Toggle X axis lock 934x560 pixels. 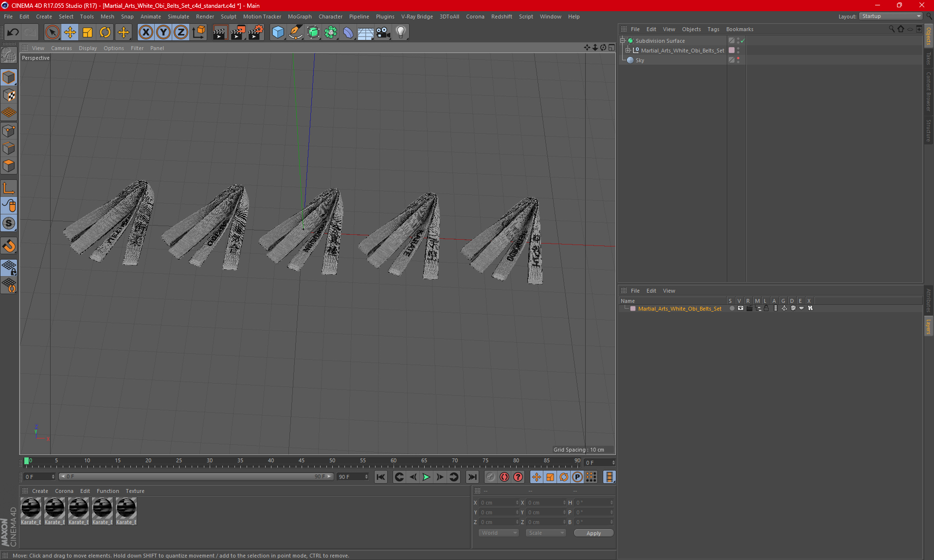tap(145, 32)
